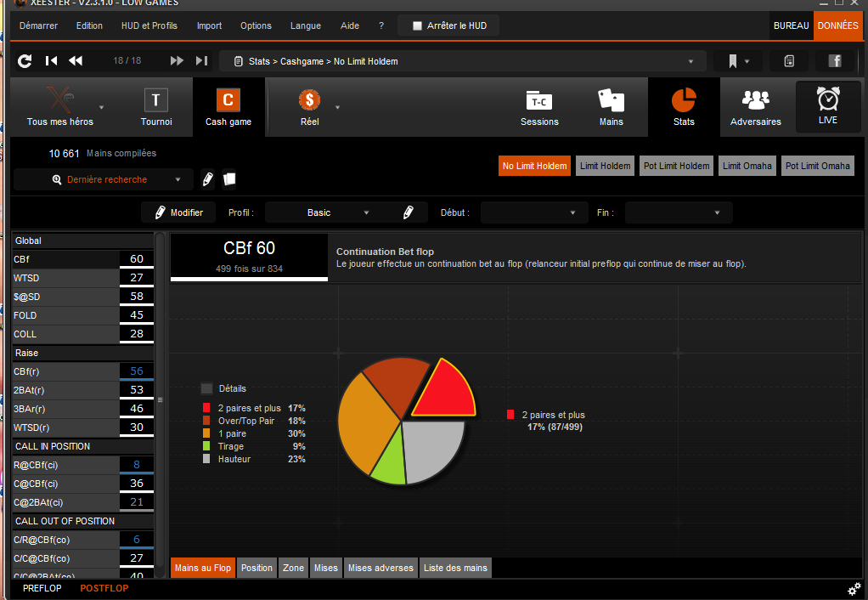Toggle the Détails checkbox
This screenshot has width=868, height=600.
click(207, 388)
